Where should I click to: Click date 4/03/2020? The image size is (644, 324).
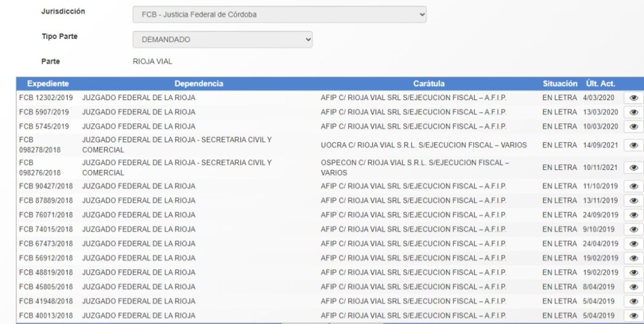pyautogui.click(x=599, y=98)
